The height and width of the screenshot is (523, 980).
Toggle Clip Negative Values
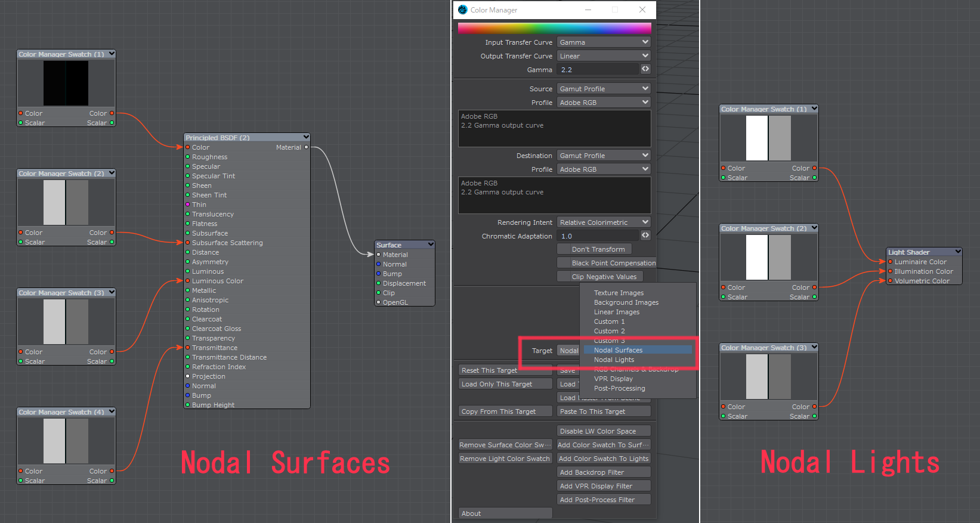pyautogui.click(x=599, y=277)
